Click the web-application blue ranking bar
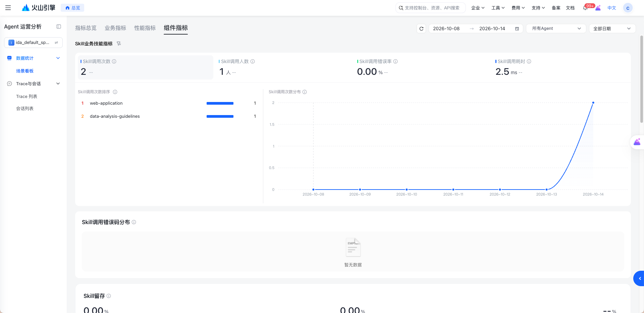 click(x=220, y=103)
